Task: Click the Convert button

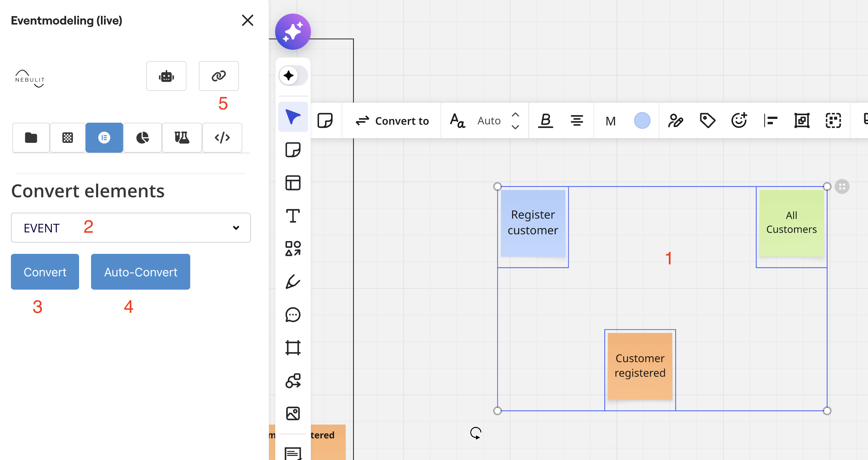Action: coord(45,272)
